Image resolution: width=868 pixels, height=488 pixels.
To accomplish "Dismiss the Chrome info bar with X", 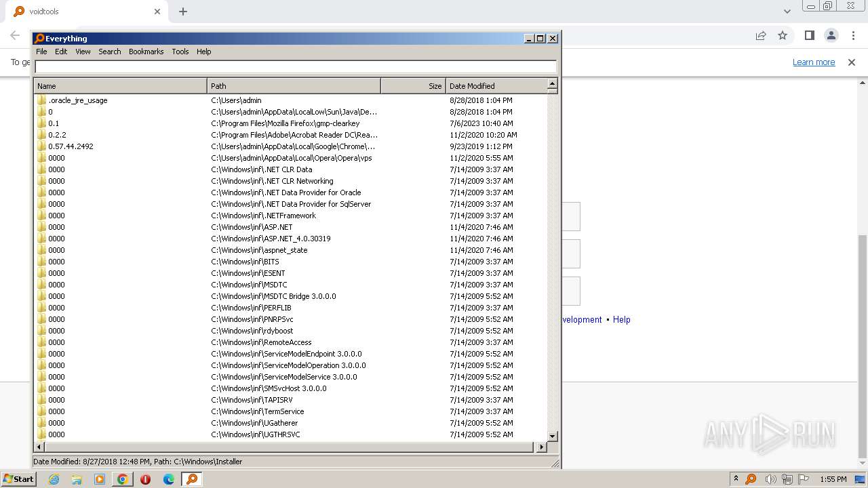I will tap(852, 62).
